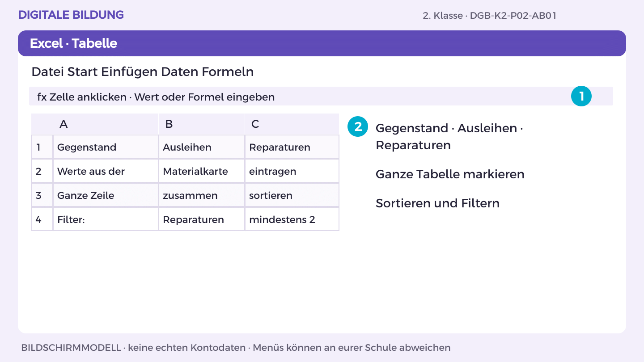The image size is (644, 362).
Task: Select the Ausleihen cell in column B
Action: pos(202,147)
